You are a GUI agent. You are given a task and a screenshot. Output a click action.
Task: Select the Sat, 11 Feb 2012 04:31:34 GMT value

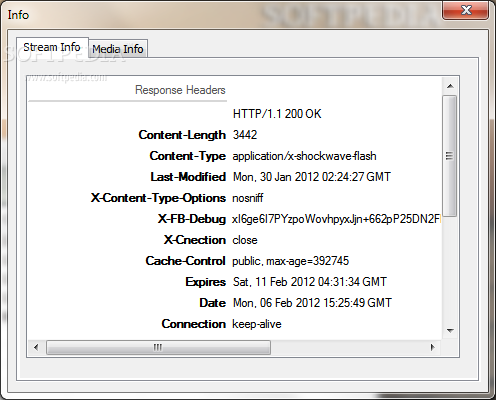click(310, 282)
